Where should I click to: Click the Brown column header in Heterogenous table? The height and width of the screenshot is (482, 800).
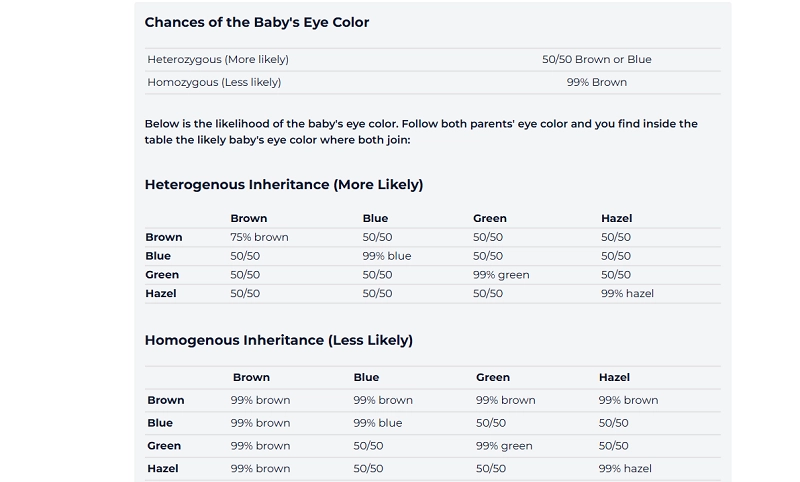click(x=249, y=218)
